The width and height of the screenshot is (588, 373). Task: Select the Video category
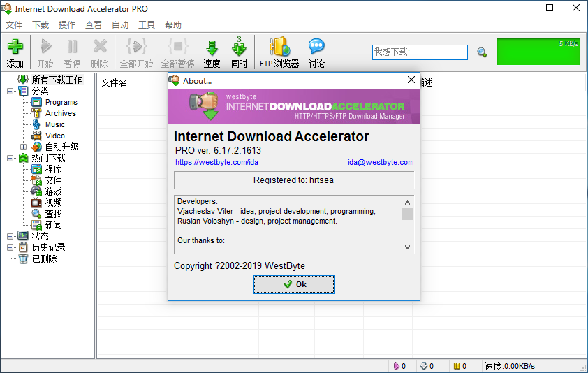pyautogui.click(x=55, y=136)
